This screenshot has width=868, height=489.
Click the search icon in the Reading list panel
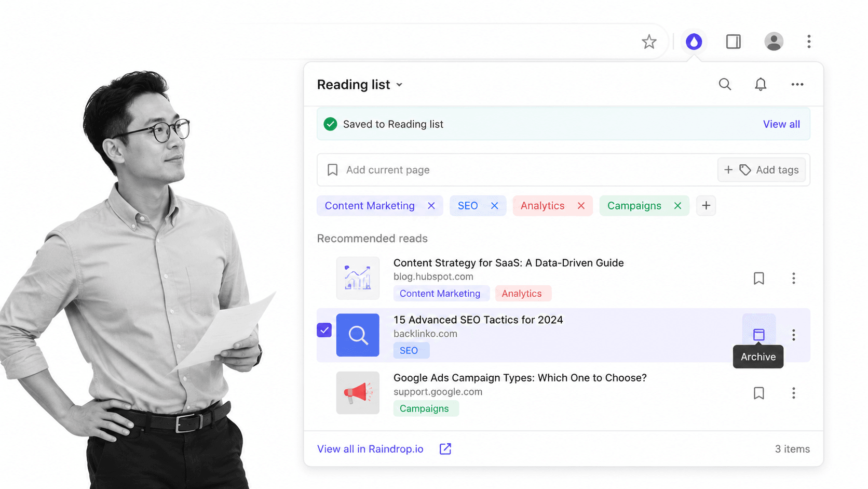coord(725,84)
